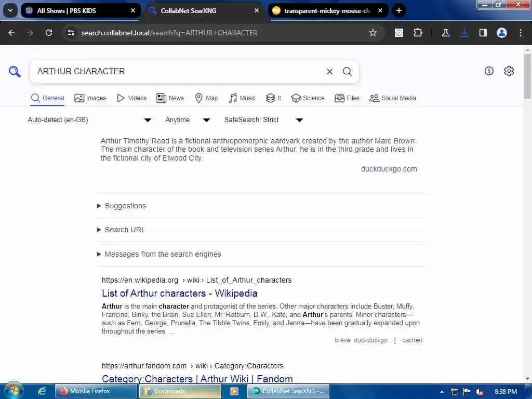Clear the search box with the X icon
This screenshot has width=532, height=399.
point(329,72)
